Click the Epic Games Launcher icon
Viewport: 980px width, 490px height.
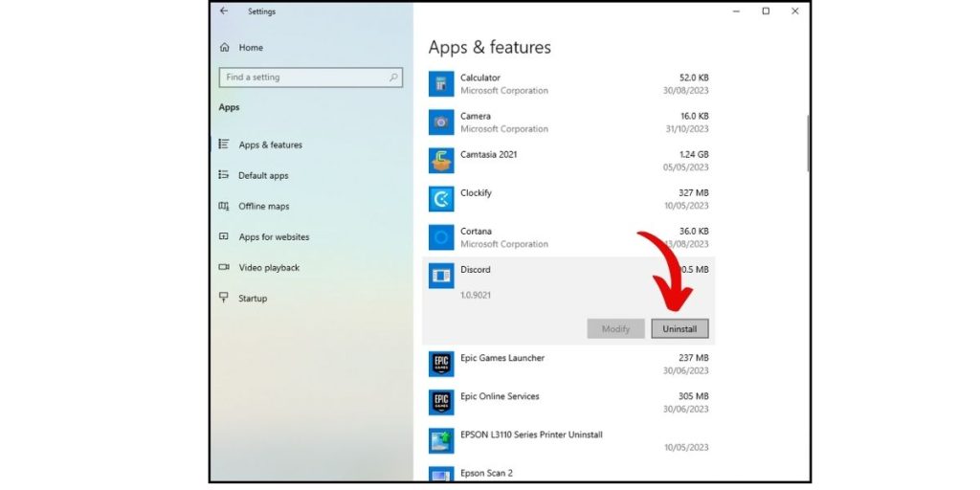441,364
